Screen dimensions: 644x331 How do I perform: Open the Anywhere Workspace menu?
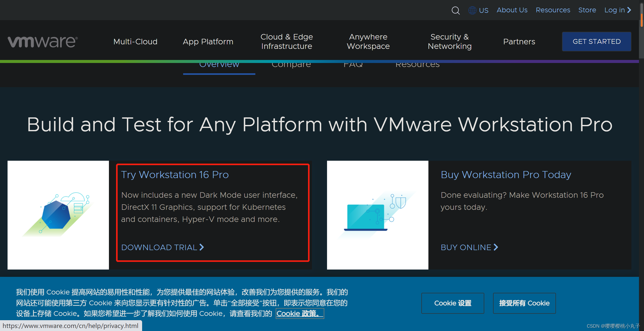click(x=368, y=42)
